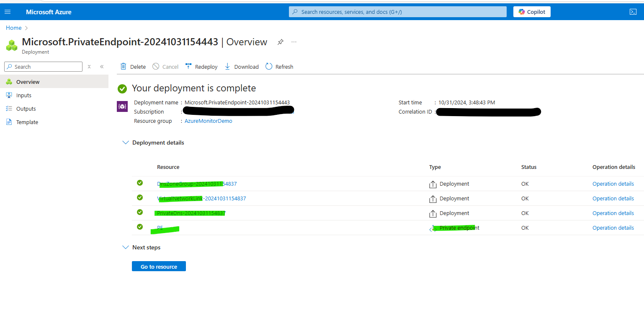The width and height of the screenshot is (644, 324).
Task: Open Cloud Shell from the top bar
Action: click(x=633, y=12)
